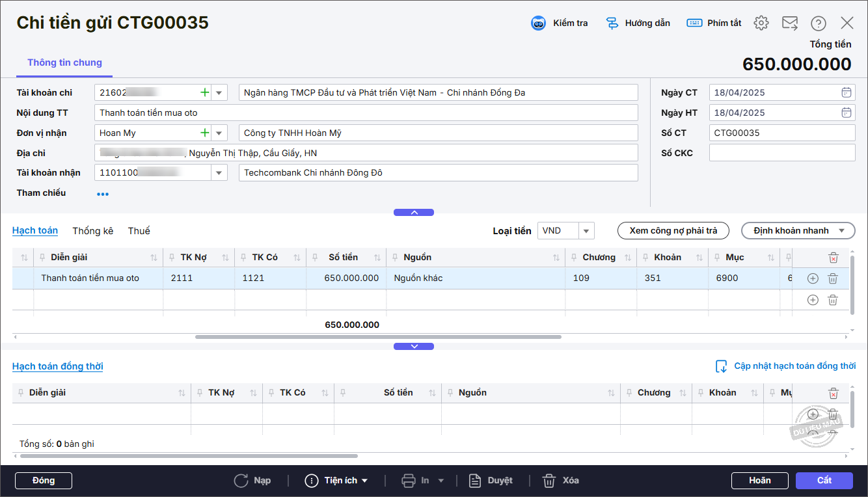Image resolution: width=868 pixels, height=497 pixels.
Task: Click the help question mark icon
Action: pos(818,23)
